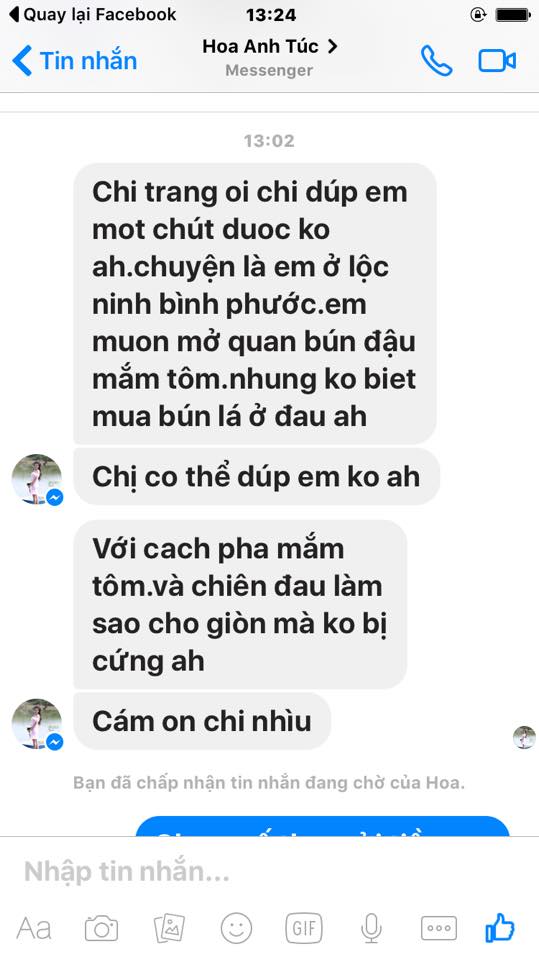Send a thumbs-up like
The height and width of the screenshot is (960, 539).
[500, 928]
